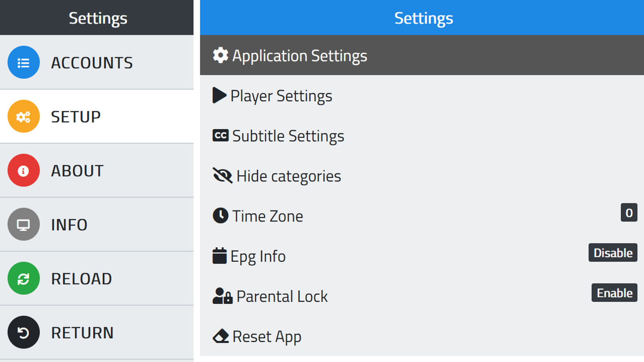This screenshot has width=644, height=362.
Task: Click the black Return arrow icon
Action: (x=23, y=332)
